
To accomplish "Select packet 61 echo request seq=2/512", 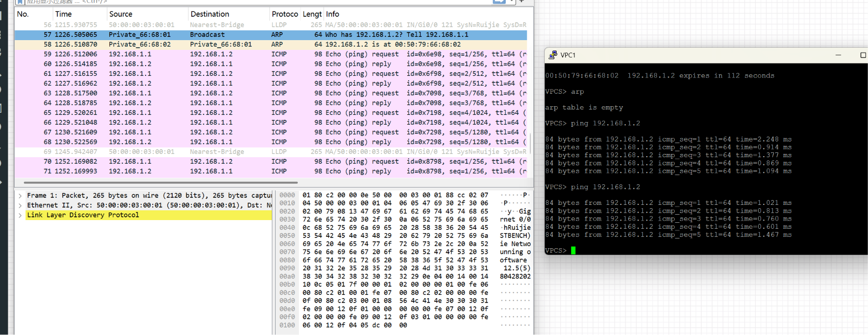I will [x=271, y=74].
